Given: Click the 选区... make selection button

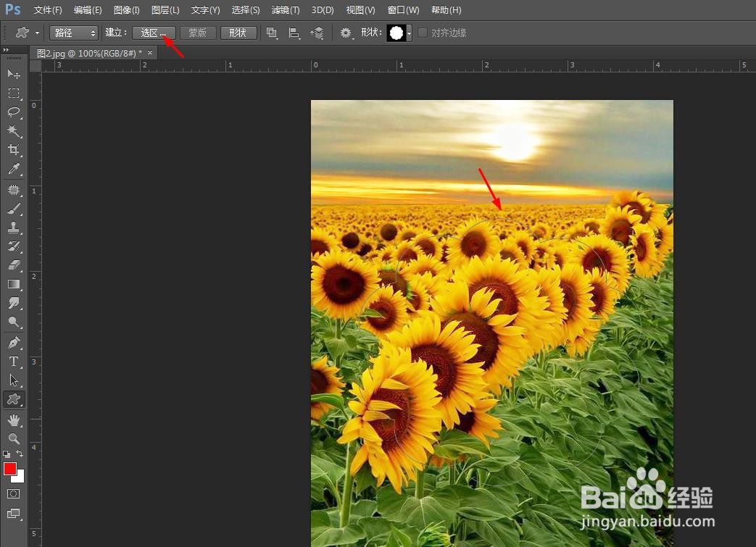Looking at the screenshot, I should (x=154, y=33).
